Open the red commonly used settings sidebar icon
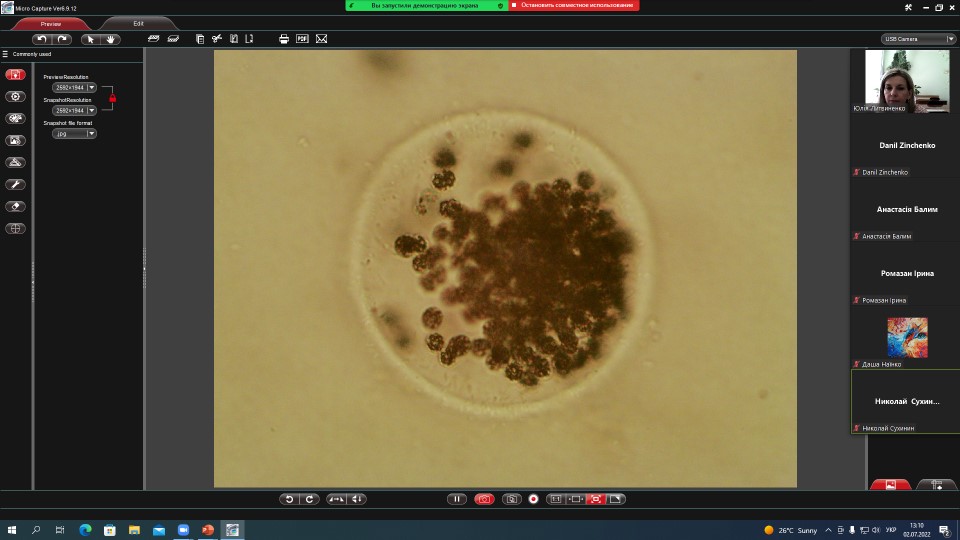 pyautogui.click(x=15, y=75)
